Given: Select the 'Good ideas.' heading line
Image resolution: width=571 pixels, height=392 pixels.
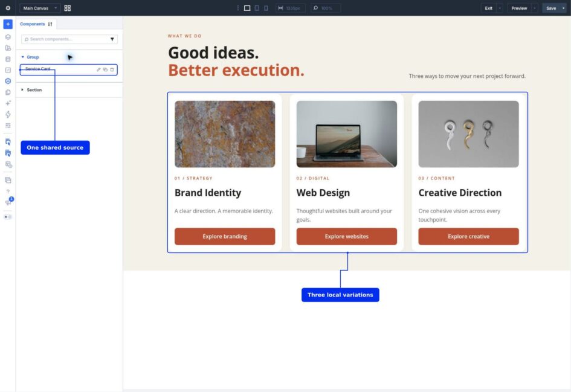Looking at the screenshot, I should (213, 53).
